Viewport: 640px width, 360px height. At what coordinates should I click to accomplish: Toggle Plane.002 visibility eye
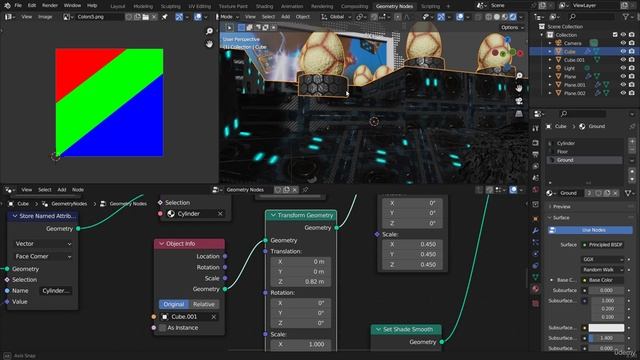[x=623, y=93]
